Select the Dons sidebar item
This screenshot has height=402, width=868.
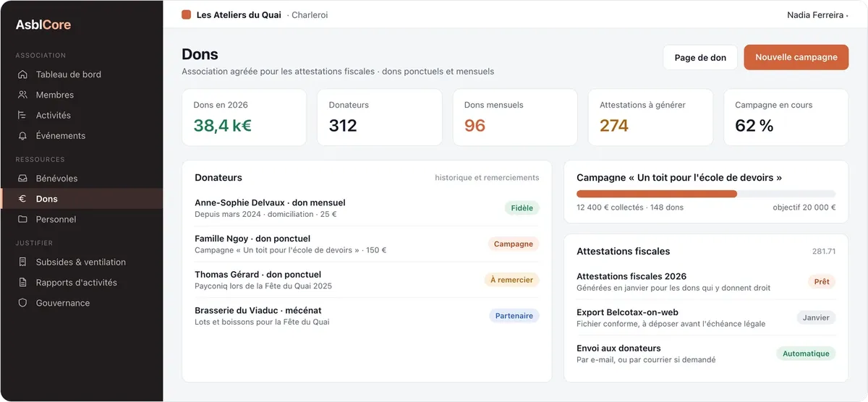(82, 199)
